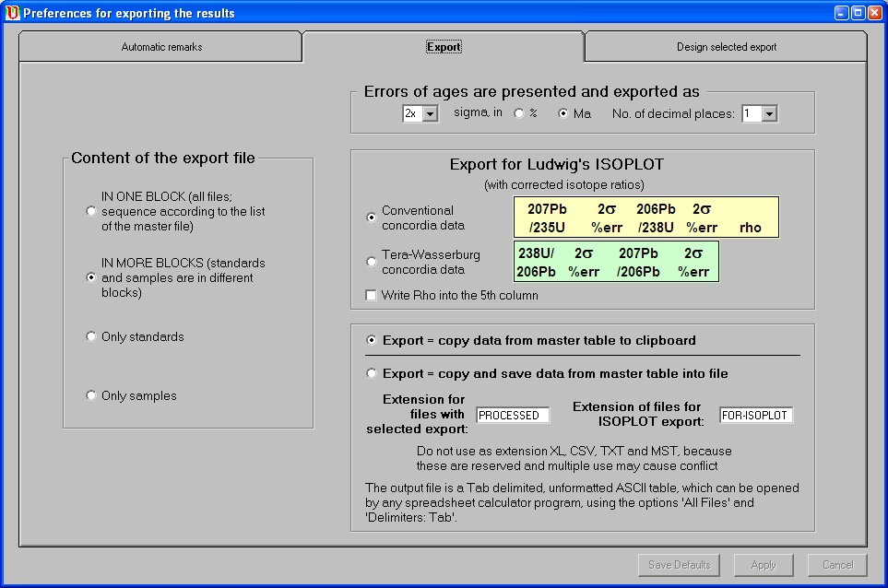Viewport: 888px width, 588px height.
Task: Click the '(with corrected isotope ratios)' text
Action: pos(564,185)
